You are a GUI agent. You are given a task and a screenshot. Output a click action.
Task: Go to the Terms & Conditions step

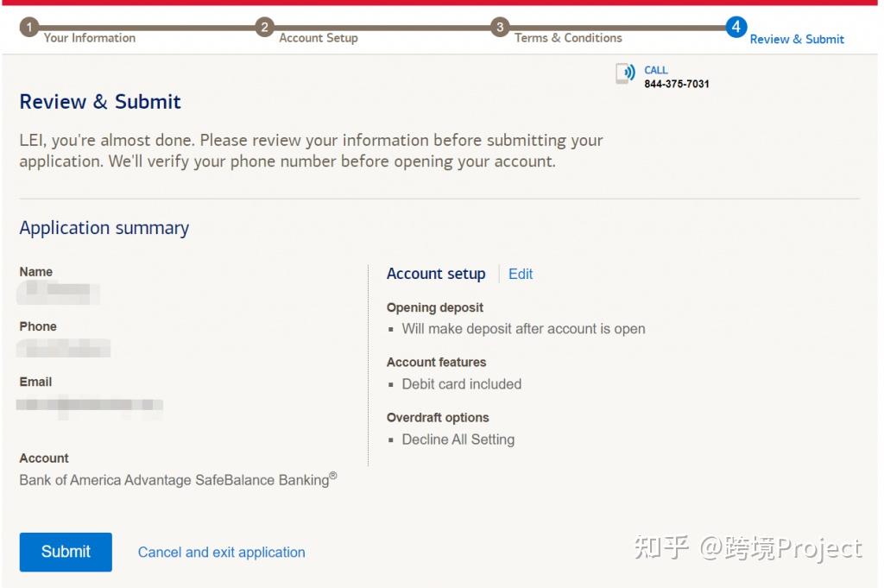pos(568,38)
